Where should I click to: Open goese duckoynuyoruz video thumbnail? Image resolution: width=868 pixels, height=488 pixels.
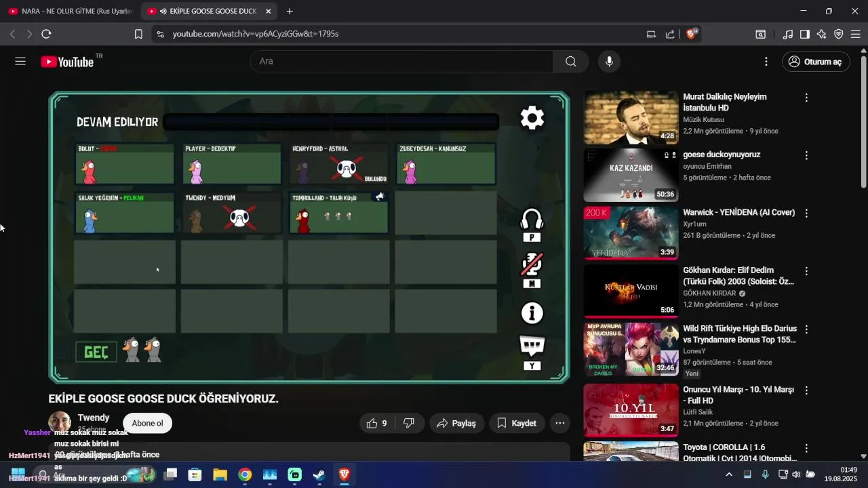click(631, 176)
